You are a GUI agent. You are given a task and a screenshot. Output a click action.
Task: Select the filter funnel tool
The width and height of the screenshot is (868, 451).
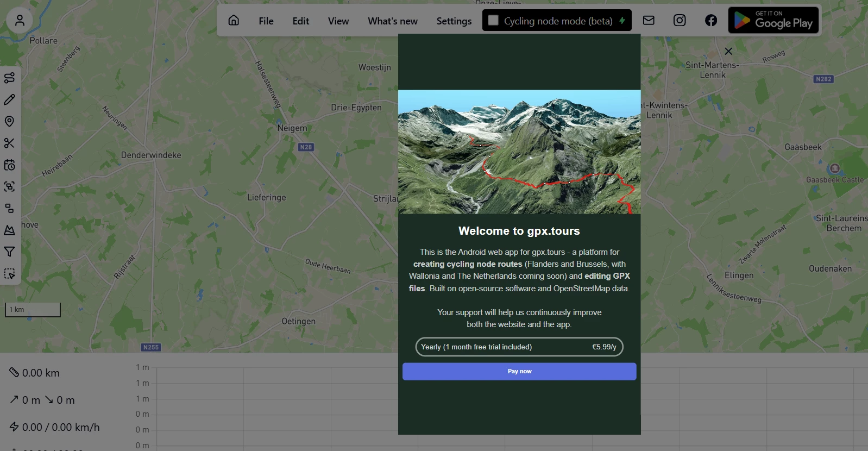[x=9, y=252]
